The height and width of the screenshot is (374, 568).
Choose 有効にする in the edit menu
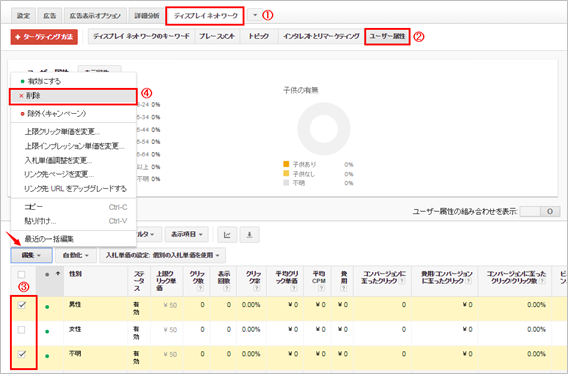(74, 81)
